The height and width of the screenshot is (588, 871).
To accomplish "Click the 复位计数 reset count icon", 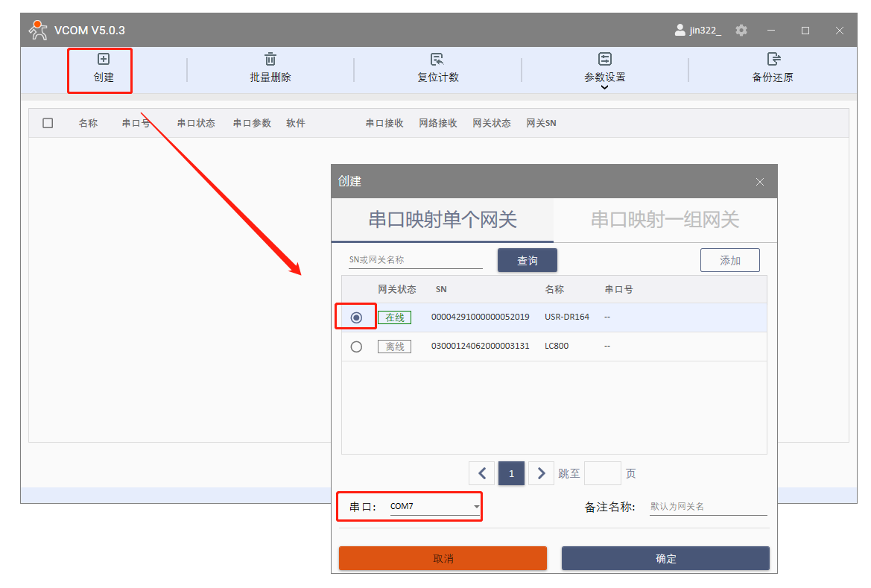I will (x=437, y=60).
